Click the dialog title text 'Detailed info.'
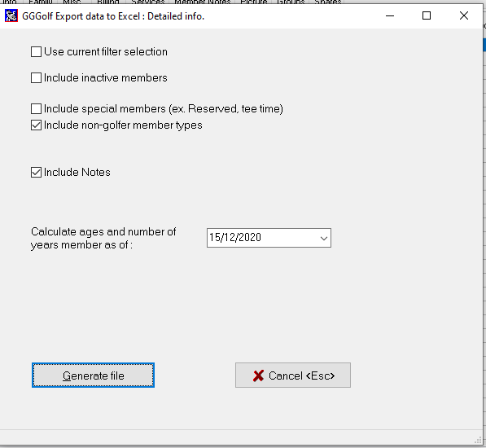The width and height of the screenshot is (486, 448). tap(176, 16)
